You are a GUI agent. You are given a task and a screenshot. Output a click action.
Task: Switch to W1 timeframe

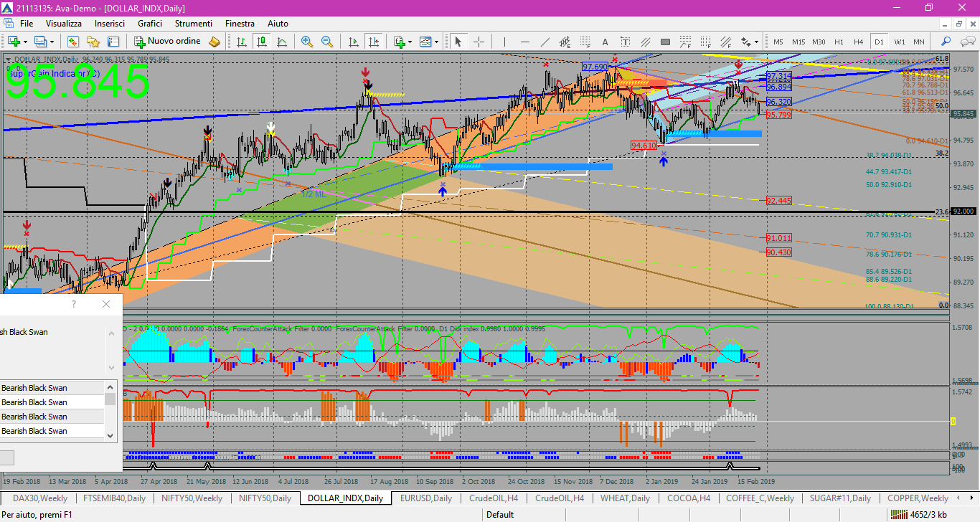click(899, 42)
